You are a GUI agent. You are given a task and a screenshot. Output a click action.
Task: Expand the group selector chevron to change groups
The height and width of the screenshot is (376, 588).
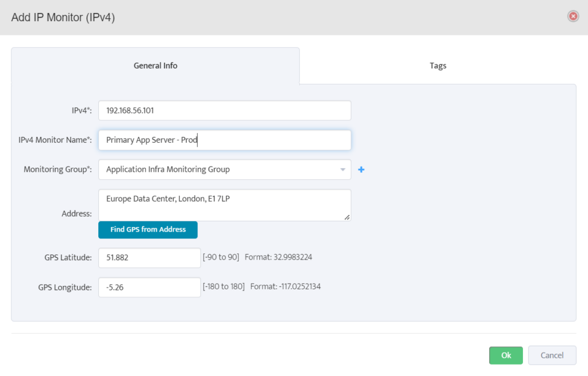click(343, 169)
